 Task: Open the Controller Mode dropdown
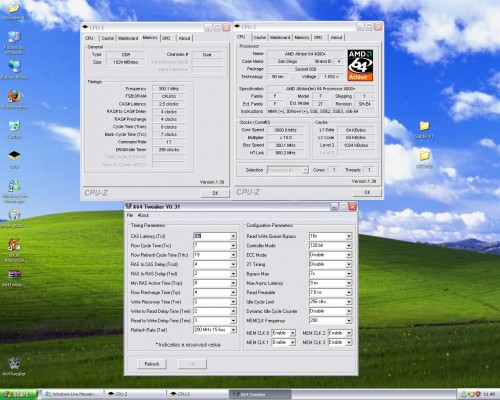point(349,245)
